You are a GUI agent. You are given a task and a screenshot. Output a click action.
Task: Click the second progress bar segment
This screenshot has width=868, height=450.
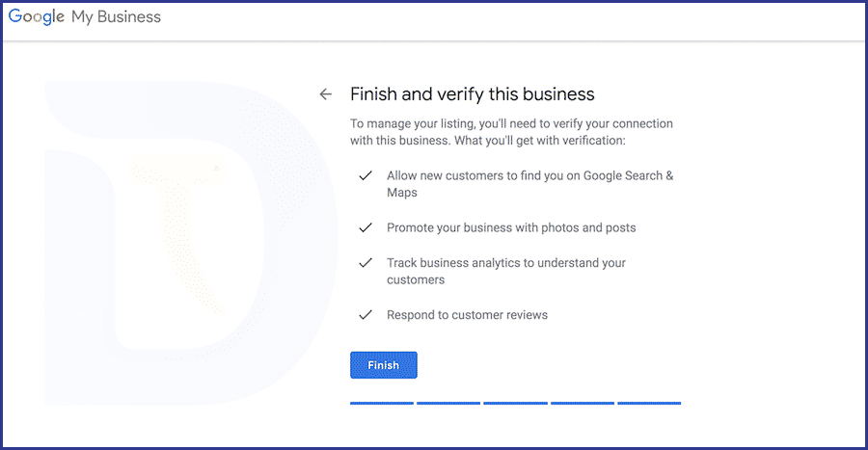(x=448, y=403)
